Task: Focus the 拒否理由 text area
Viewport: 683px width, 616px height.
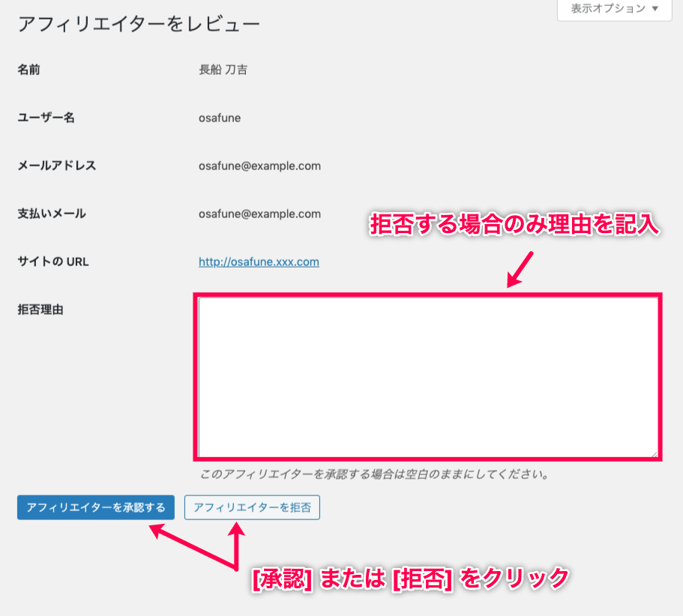Action: tap(428, 377)
